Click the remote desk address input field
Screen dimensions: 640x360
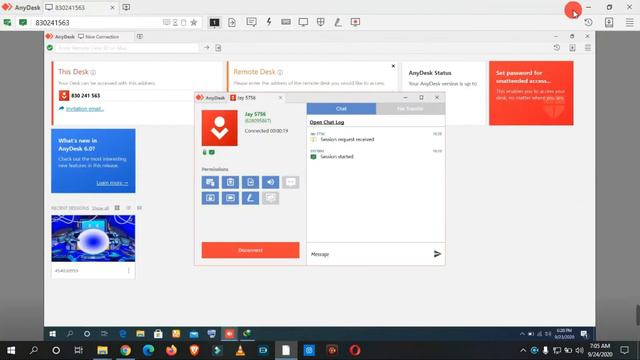click(127, 48)
